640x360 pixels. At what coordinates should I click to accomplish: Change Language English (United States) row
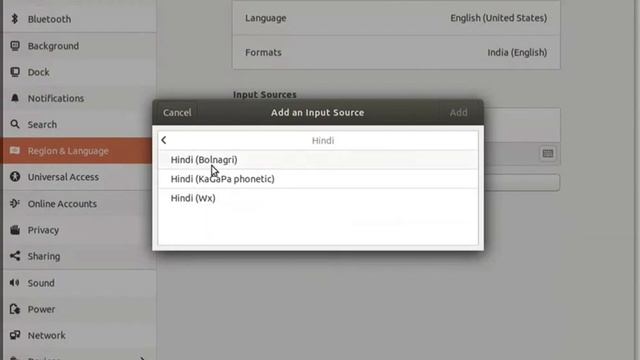[396, 18]
